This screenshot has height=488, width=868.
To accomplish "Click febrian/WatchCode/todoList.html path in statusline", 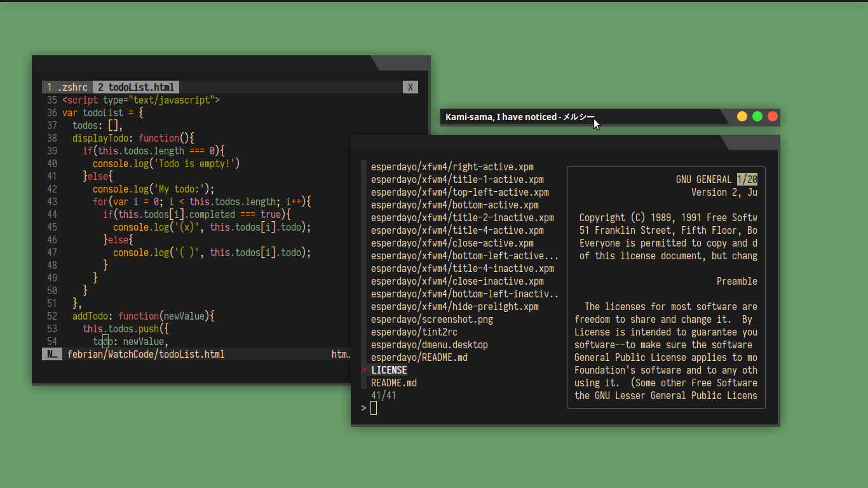I will 146,355.
